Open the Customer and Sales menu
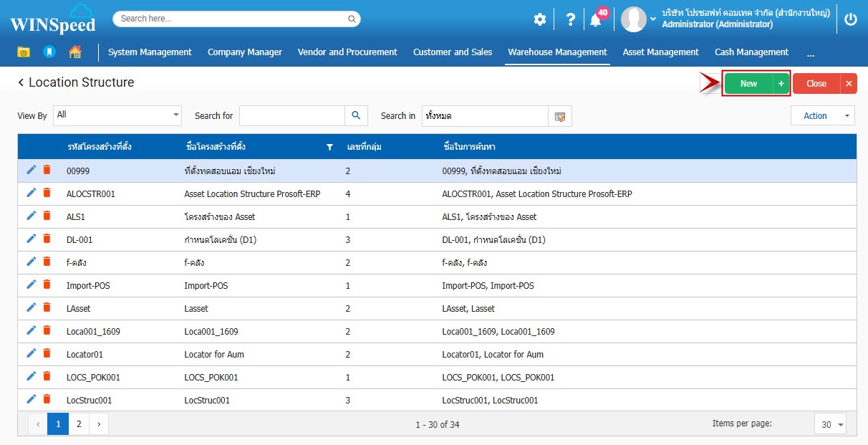The width and height of the screenshot is (868, 445). click(453, 52)
